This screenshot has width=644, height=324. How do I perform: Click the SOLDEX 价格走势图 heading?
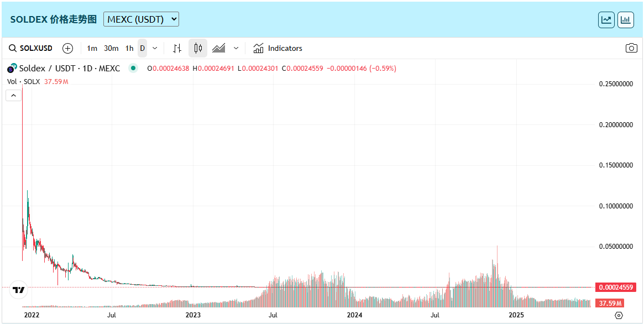(54, 19)
